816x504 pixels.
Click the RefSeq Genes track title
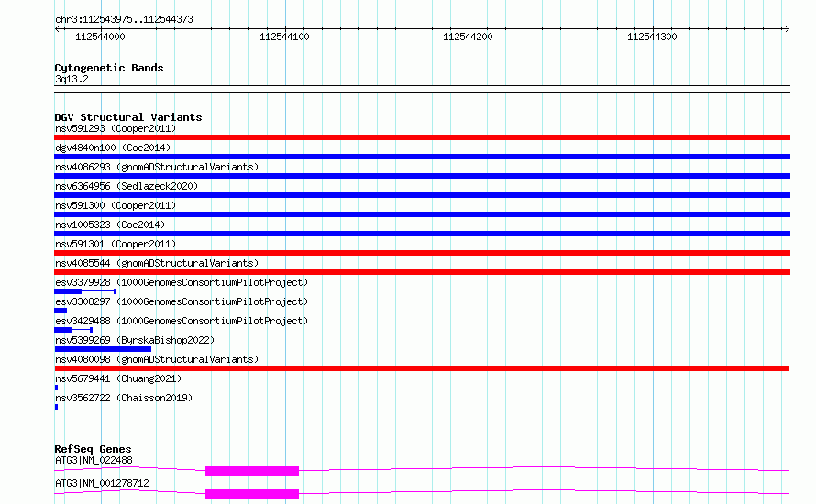(93, 449)
